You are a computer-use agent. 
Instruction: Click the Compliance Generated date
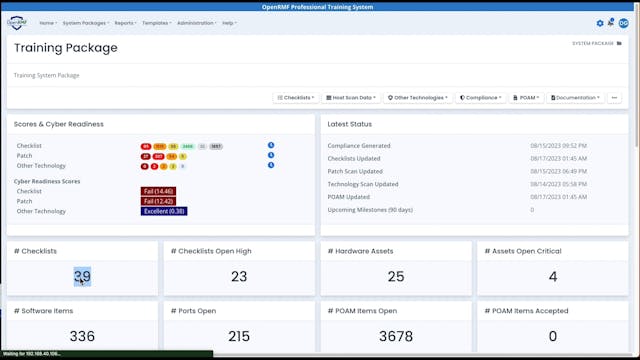point(558,146)
